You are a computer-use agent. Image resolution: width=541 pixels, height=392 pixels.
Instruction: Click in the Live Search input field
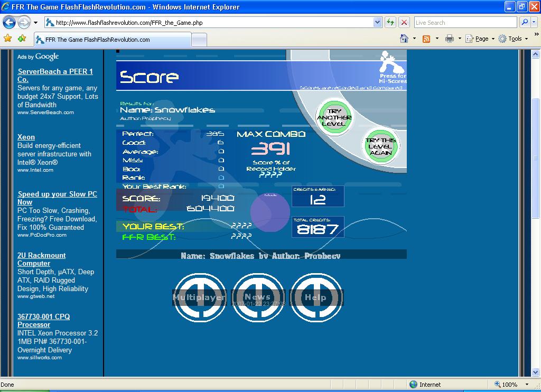[465, 22]
